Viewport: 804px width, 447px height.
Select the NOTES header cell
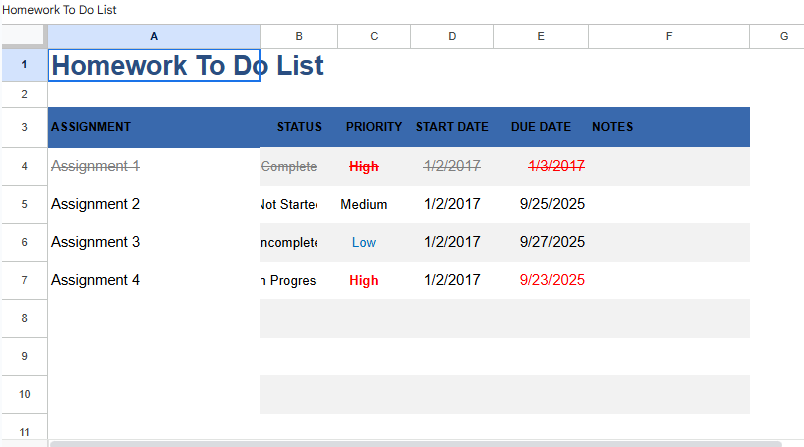point(668,127)
